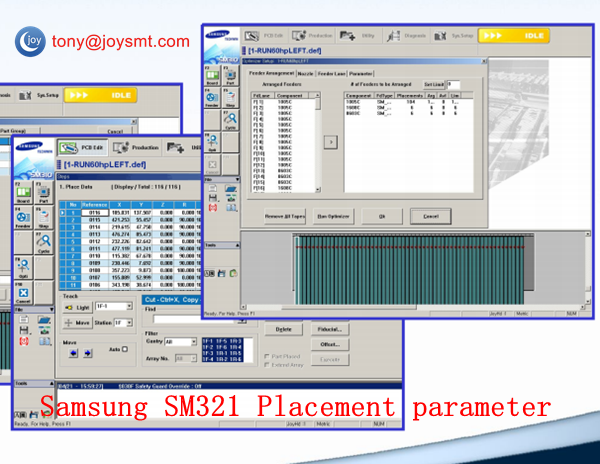This screenshot has width=600, height=464.
Task: Click move-left blue arrow in Move group
Action: (x=73, y=353)
